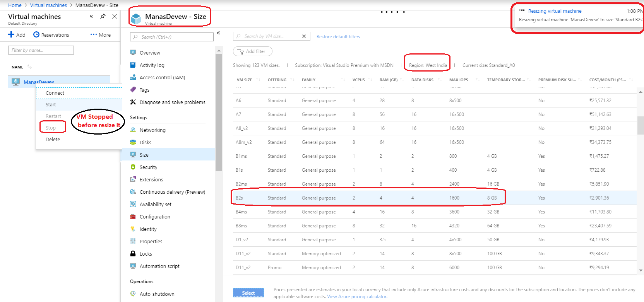644x302 pixels.
Task: Select the B2s VM size row
Action: tap(368, 198)
